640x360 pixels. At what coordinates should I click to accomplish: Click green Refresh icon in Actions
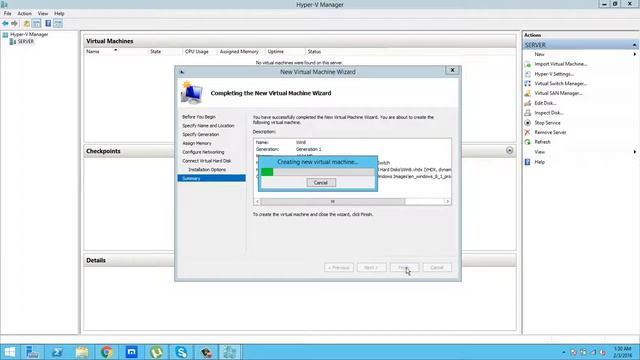click(x=527, y=142)
